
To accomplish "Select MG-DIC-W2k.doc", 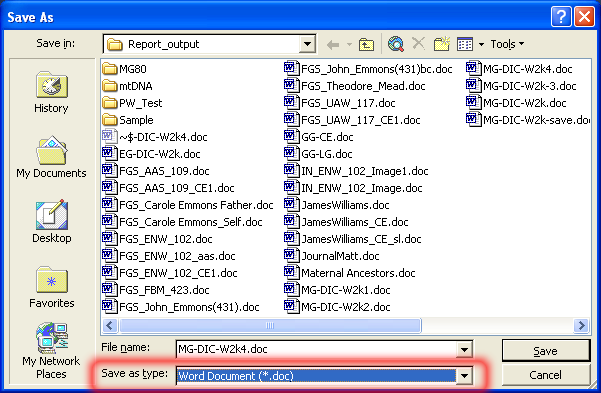I will point(516,103).
